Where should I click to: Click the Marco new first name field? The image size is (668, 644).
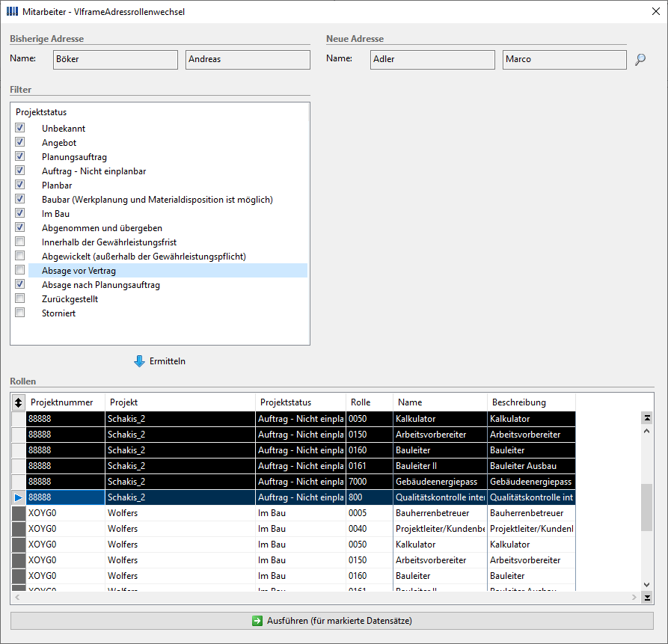click(565, 60)
